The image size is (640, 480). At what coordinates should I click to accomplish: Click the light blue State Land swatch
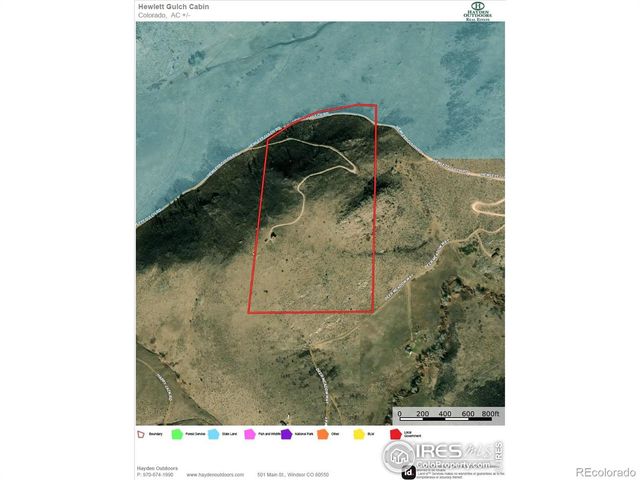(x=213, y=434)
